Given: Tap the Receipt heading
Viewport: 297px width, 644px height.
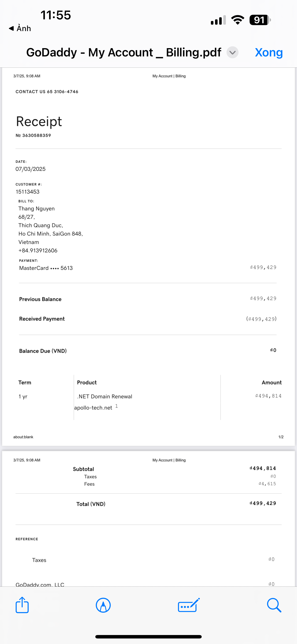Looking at the screenshot, I should click(39, 122).
